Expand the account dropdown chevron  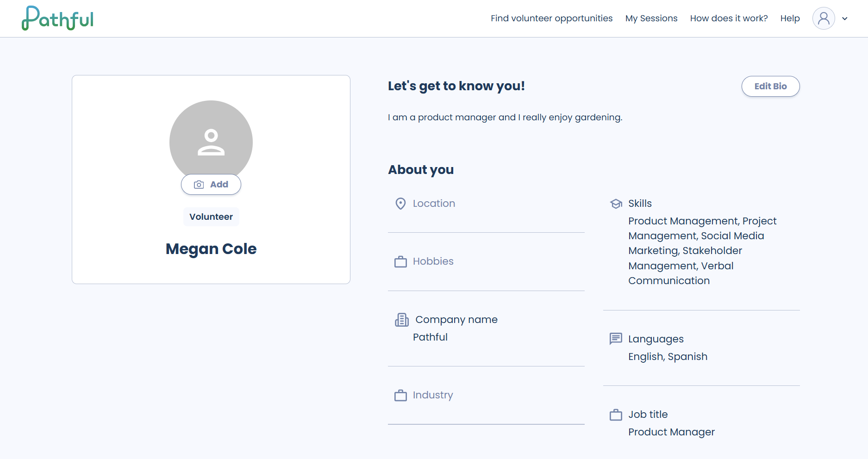(x=845, y=19)
